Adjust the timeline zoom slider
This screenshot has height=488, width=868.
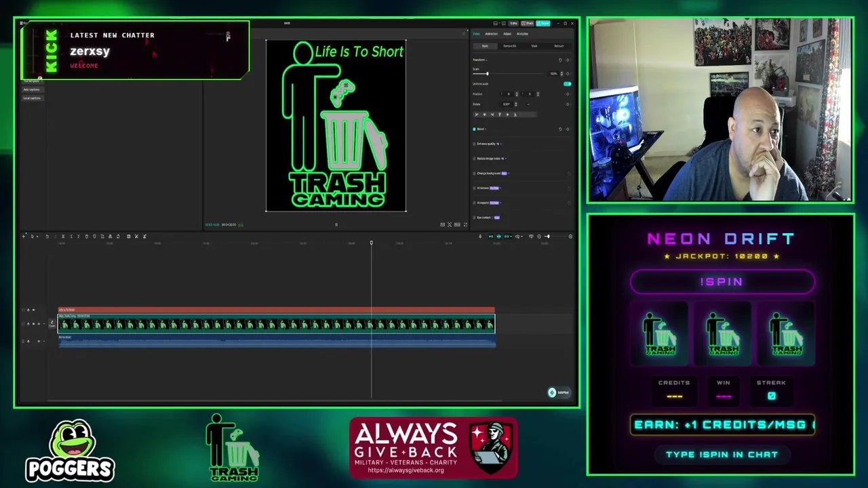click(x=547, y=237)
